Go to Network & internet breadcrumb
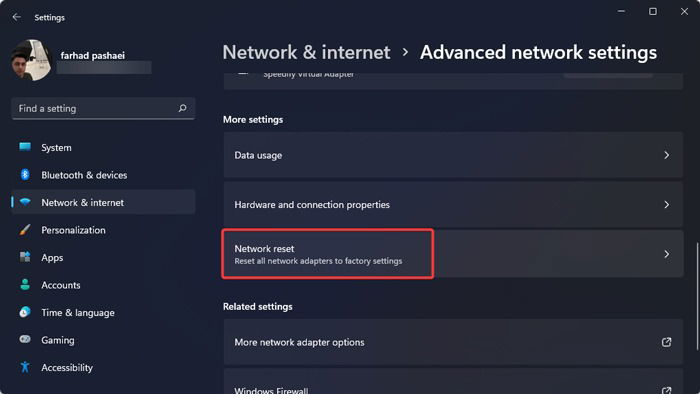This screenshot has height=394, width=700. coord(306,52)
